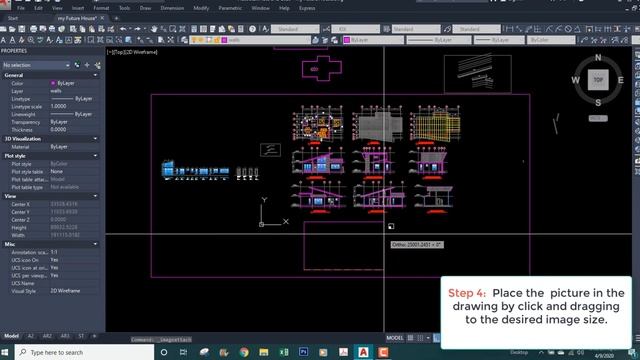Click the Find text magnifier icon
Viewport: 640px width, 360px height.
point(31,40)
